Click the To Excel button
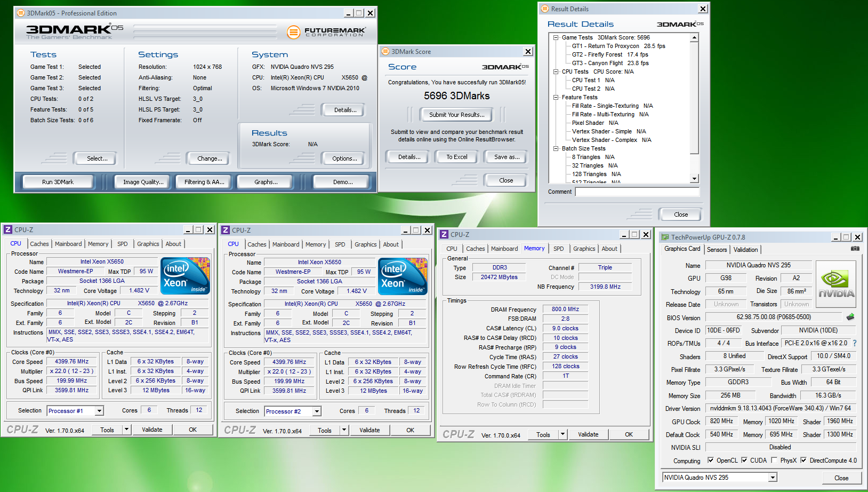This screenshot has width=868, height=492. point(456,157)
